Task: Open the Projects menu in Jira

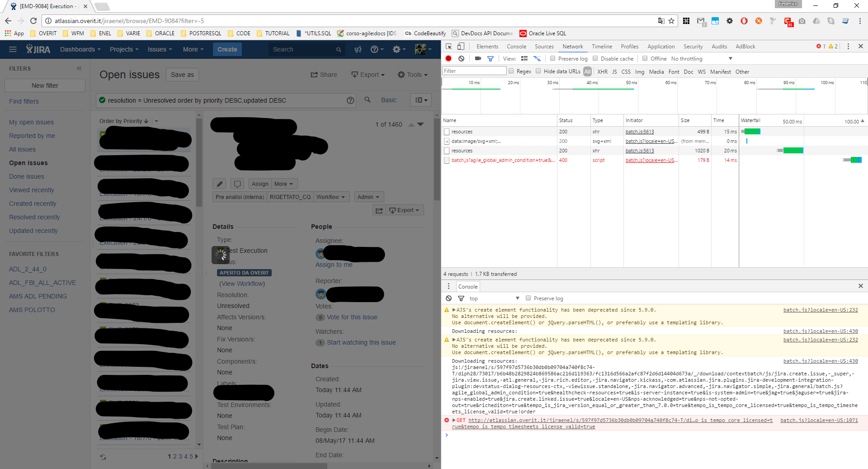Action: (124, 49)
